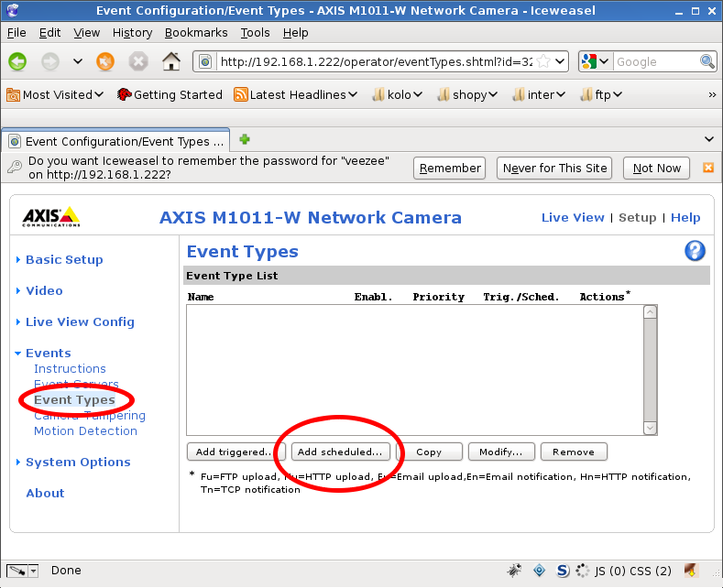The image size is (723, 588).
Task: Click the blue diamond status bar icon
Action: [539, 571]
